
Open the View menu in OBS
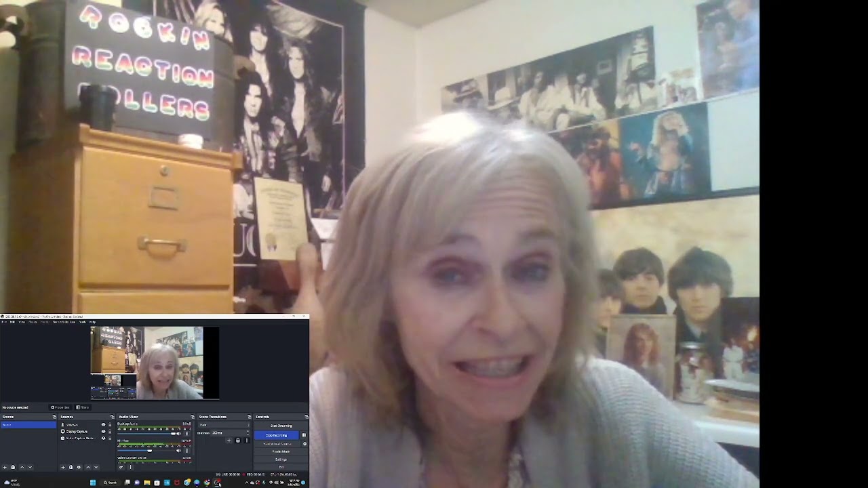pos(22,322)
